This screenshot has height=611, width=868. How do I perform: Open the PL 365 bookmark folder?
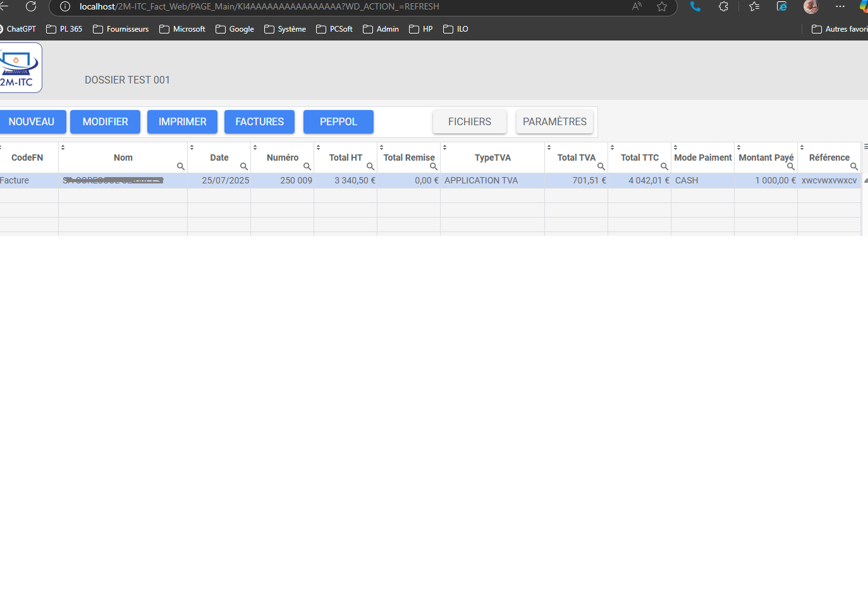[64, 29]
